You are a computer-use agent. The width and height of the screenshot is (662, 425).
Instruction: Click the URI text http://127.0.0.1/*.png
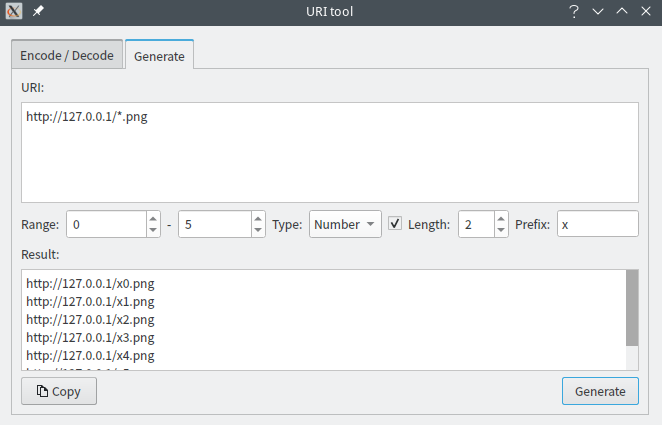(x=87, y=116)
